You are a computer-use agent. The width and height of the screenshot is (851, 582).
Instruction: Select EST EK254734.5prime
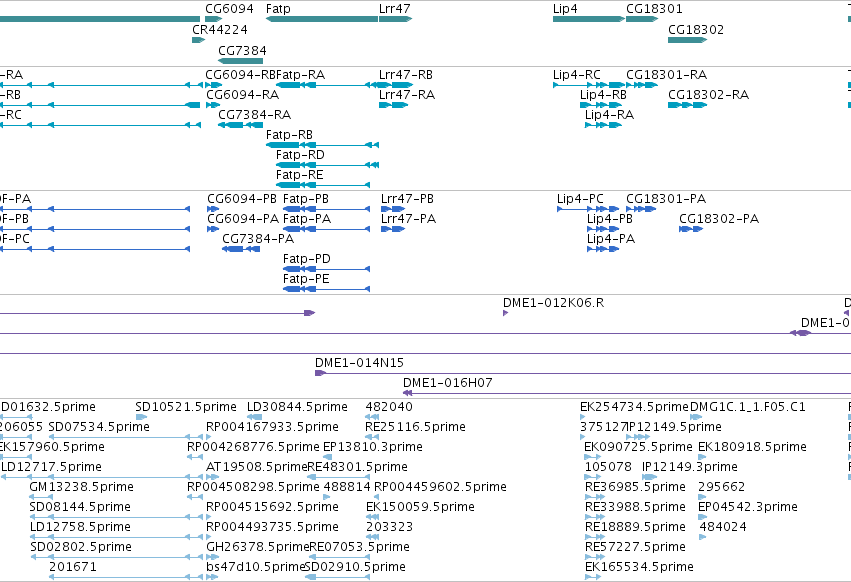pos(583,417)
